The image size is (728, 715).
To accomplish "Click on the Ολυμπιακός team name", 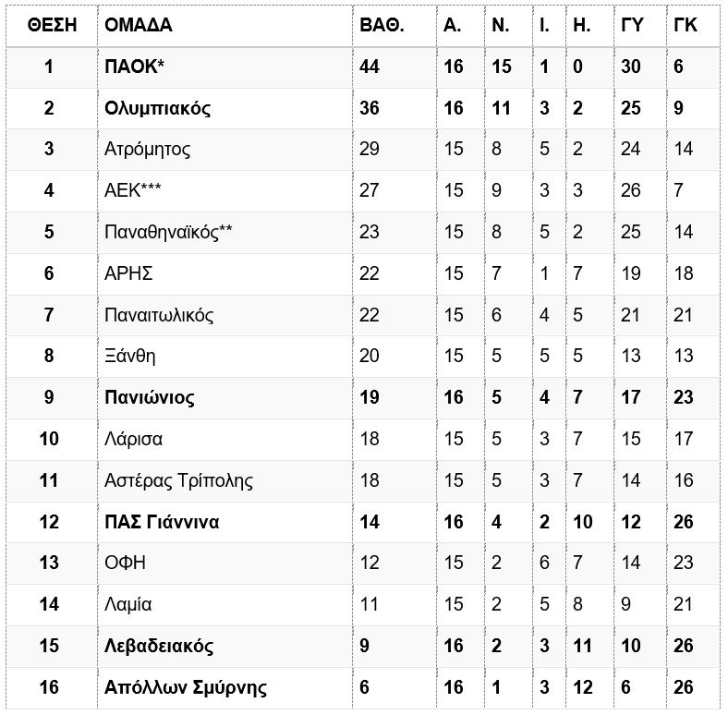I will pos(157,109).
